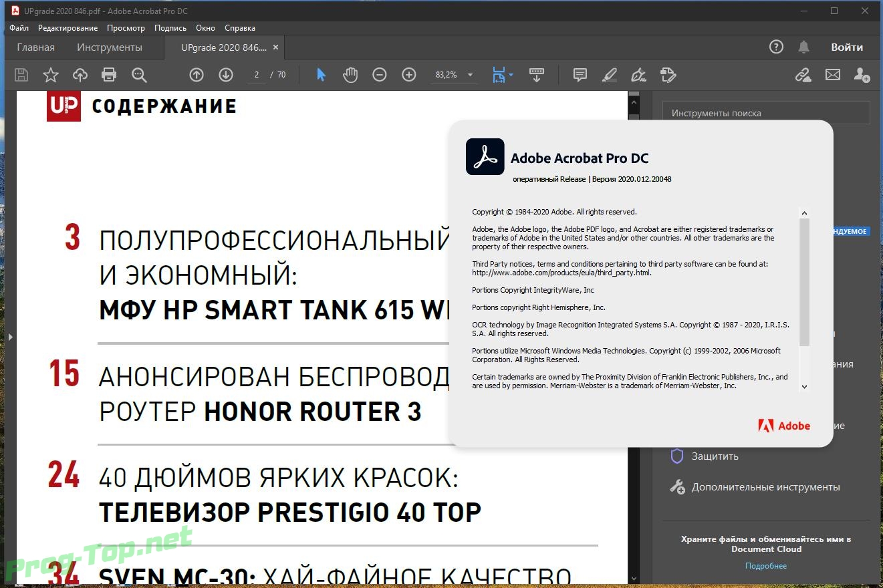Go to next page arrow
The width and height of the screenshot is (883, 588).
(x=226, y=75)
